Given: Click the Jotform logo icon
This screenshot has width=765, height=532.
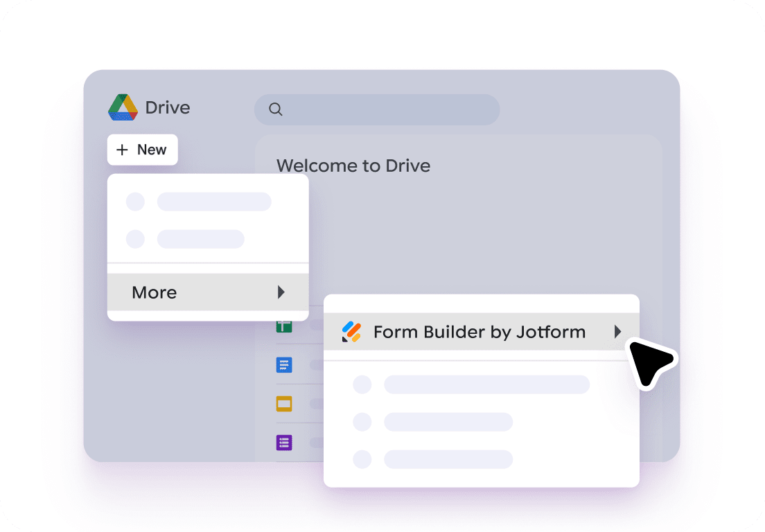Looking at the screenshot, I should tap(351, 332).
